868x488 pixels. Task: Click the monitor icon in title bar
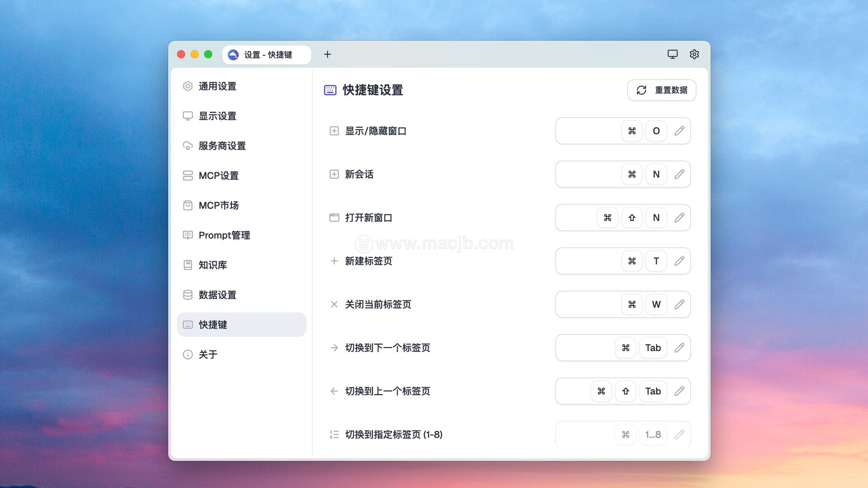tap(673, 54)
